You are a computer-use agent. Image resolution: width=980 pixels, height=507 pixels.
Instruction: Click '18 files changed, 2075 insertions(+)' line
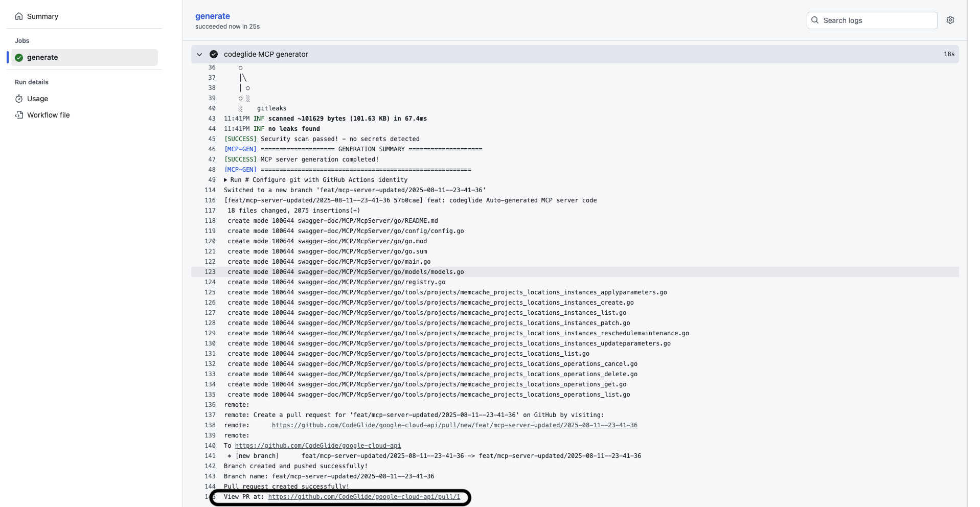coord(294,211)
